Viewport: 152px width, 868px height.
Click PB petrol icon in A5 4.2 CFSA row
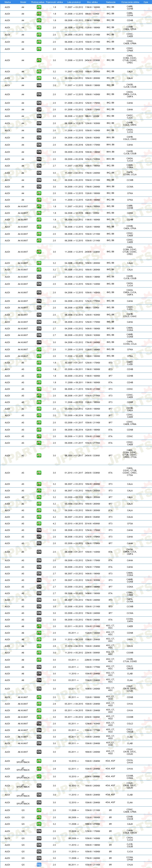tap(39, 524)
